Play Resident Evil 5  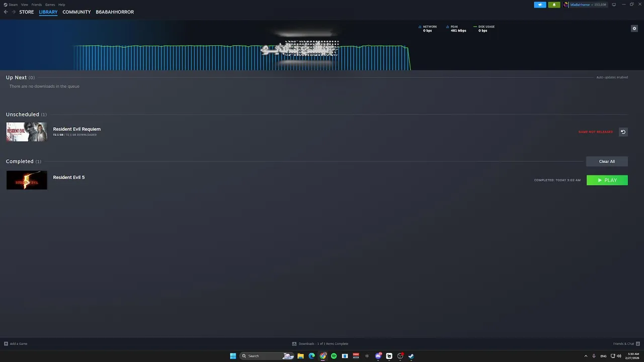point(607,180)
